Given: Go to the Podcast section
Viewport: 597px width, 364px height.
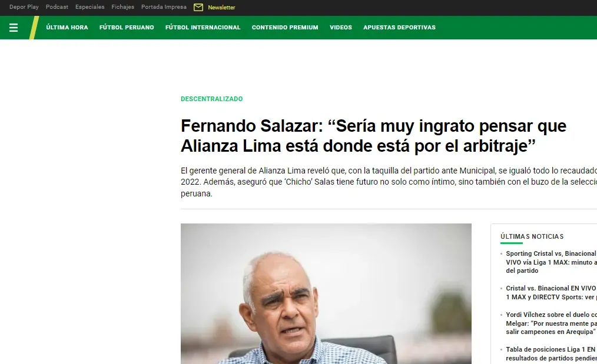Looking at the screenshot, I should 57,7.
